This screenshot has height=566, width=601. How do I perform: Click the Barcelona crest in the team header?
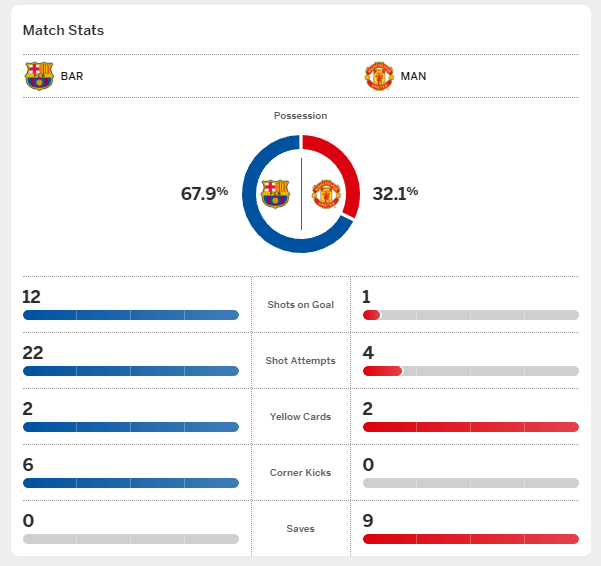(x=39, y=76)
